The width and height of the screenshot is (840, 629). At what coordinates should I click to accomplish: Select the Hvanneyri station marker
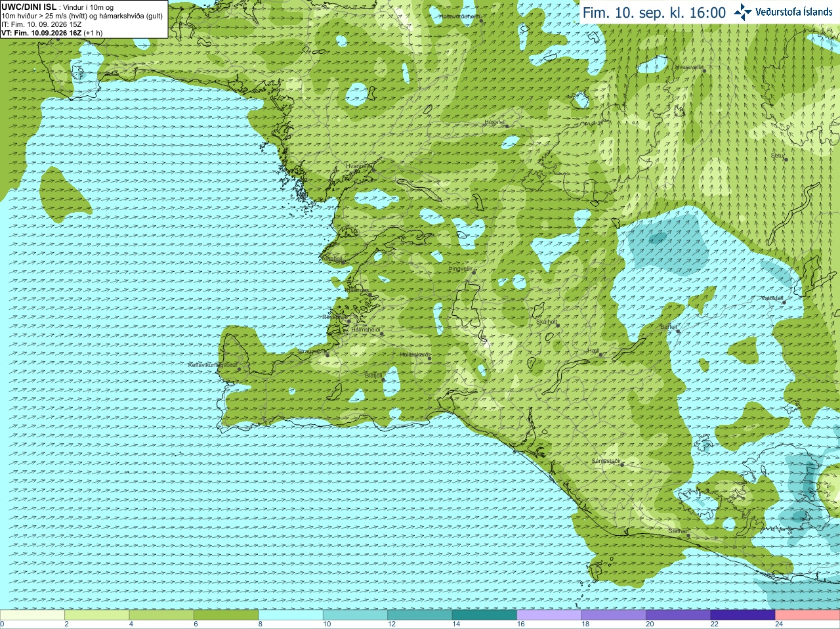(373, 170)
